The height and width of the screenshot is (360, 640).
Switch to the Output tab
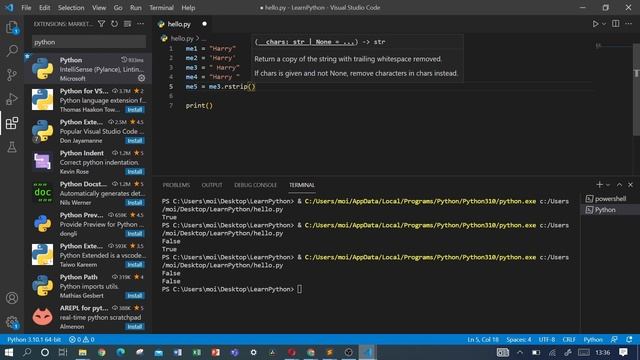212,185
